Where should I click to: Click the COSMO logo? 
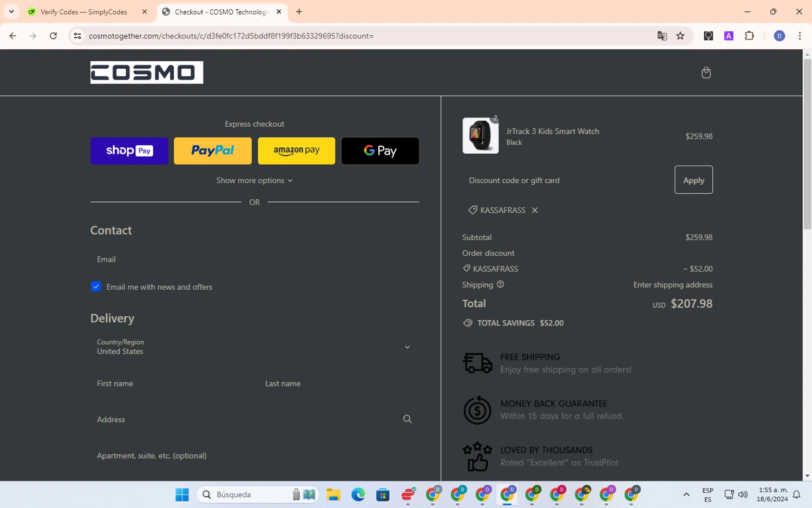(x=147, y=73)
